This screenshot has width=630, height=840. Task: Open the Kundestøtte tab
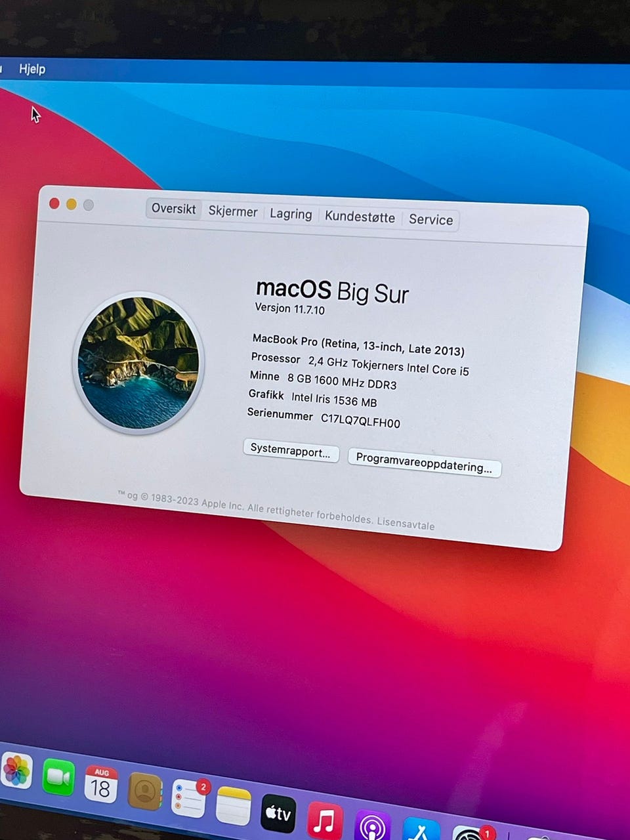[360, 217]
